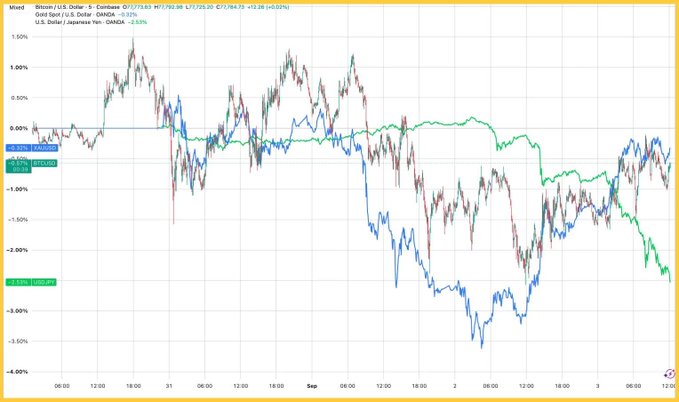Click the −1.00% axis label

[17, 189]
